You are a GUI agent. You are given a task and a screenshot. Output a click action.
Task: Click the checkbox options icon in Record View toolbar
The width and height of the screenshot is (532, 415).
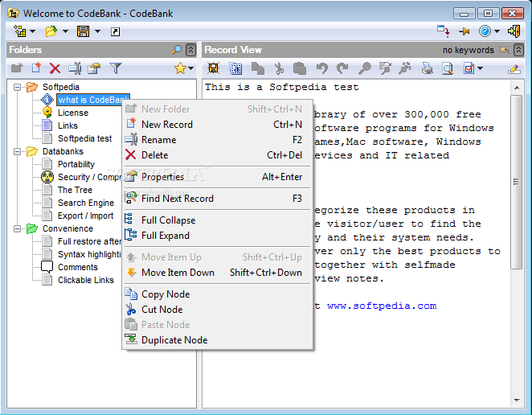pyautogui.click(x=469, y=68)
